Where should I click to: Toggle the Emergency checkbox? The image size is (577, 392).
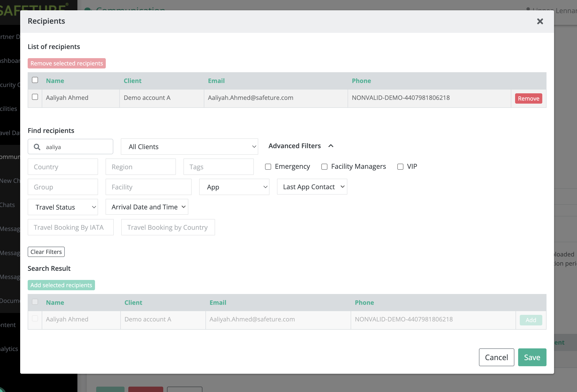(x=268, y=167)
